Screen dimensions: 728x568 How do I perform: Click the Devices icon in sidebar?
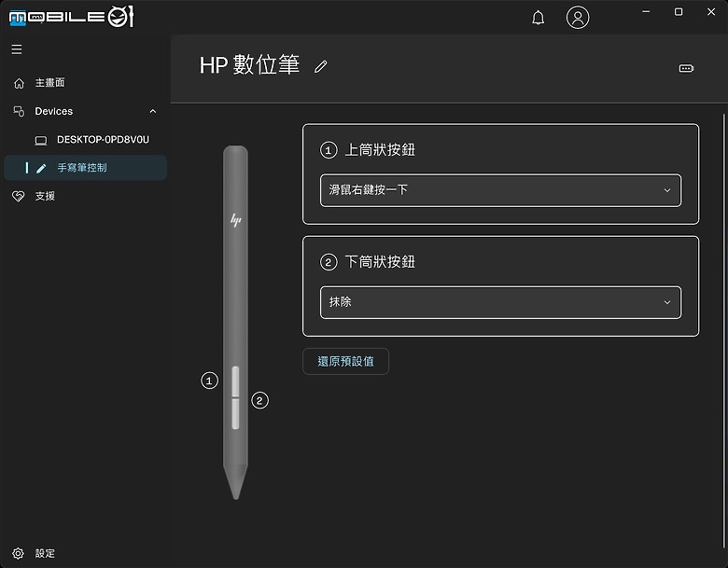pos(19,111)
